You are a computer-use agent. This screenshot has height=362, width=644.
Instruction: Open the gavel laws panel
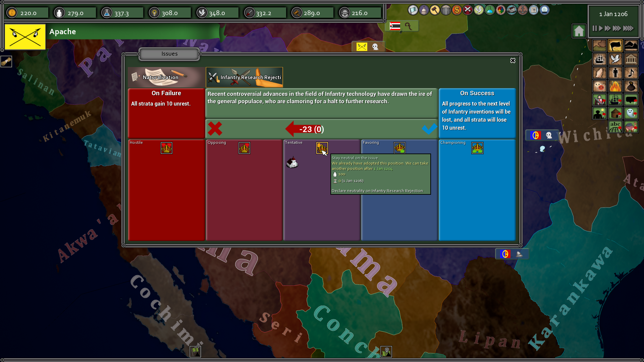click(435, 10)
